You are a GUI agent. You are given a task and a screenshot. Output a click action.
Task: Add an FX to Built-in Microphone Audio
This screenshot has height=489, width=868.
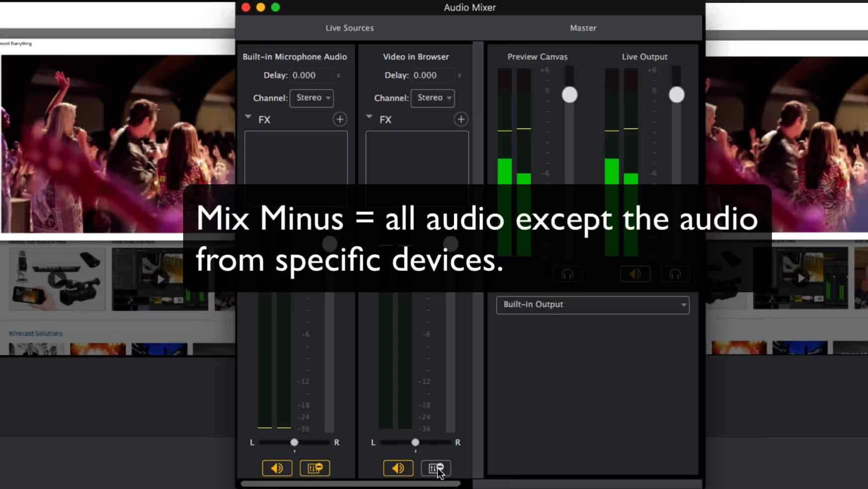point(340,120)
